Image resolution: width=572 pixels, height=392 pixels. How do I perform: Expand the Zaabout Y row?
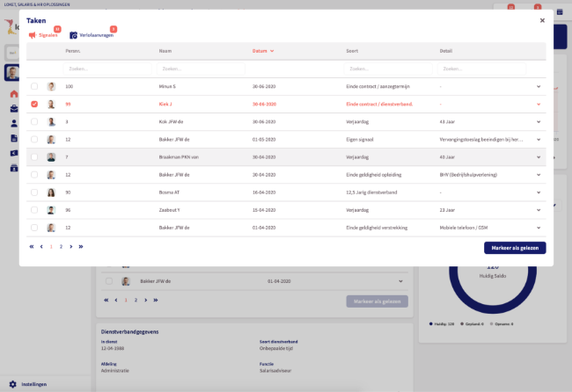[x=539, y=210]
